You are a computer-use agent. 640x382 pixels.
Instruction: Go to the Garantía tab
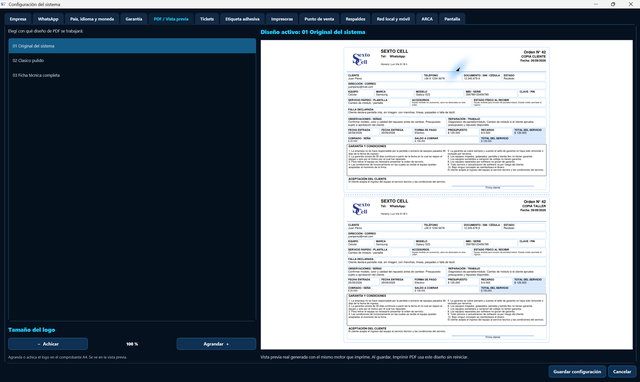[134, 19]
